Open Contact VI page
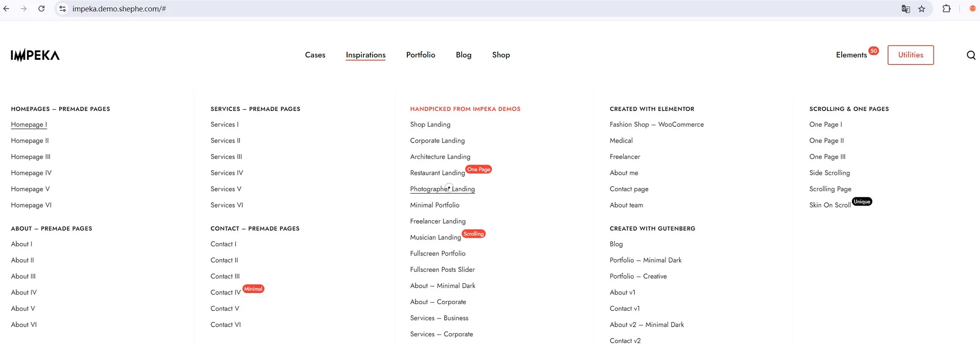Viewport: 980px width, 345px height. coord(226,325)
